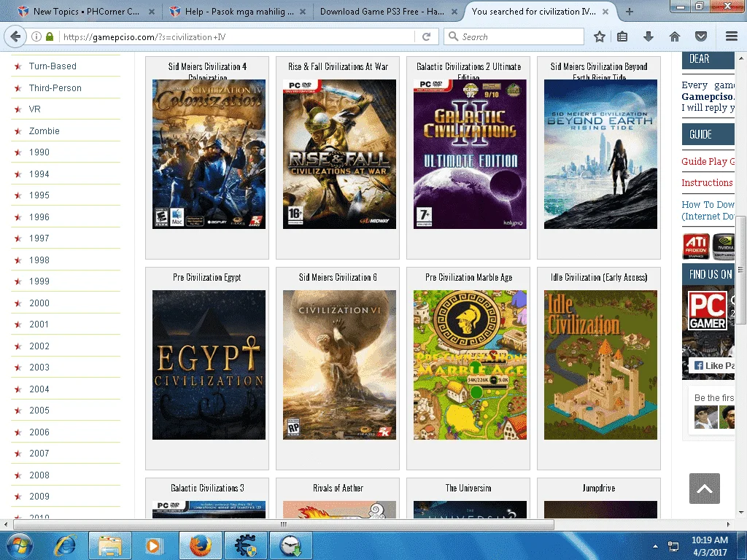Open Rise & Fall Civilizations At War cover
Image resolution: width=747 pixels, height=560 pixels.
339,155
